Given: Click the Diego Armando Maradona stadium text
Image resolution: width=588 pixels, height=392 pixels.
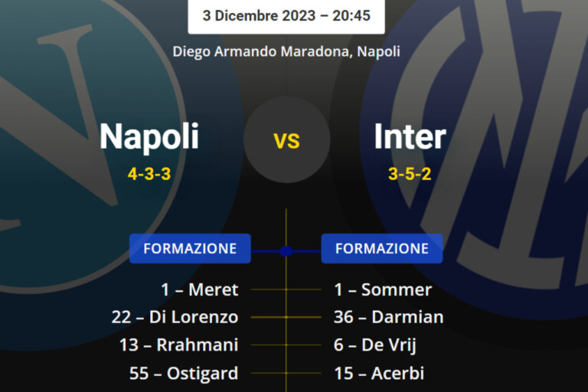Looking at the screenshot, I should [x=286, y=52].
